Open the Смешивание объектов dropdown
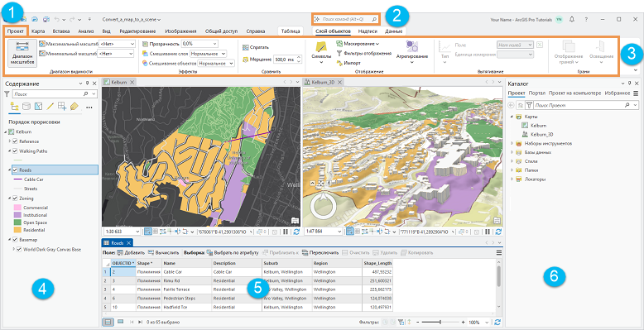The image size is (644, 330). click(231, 63)
